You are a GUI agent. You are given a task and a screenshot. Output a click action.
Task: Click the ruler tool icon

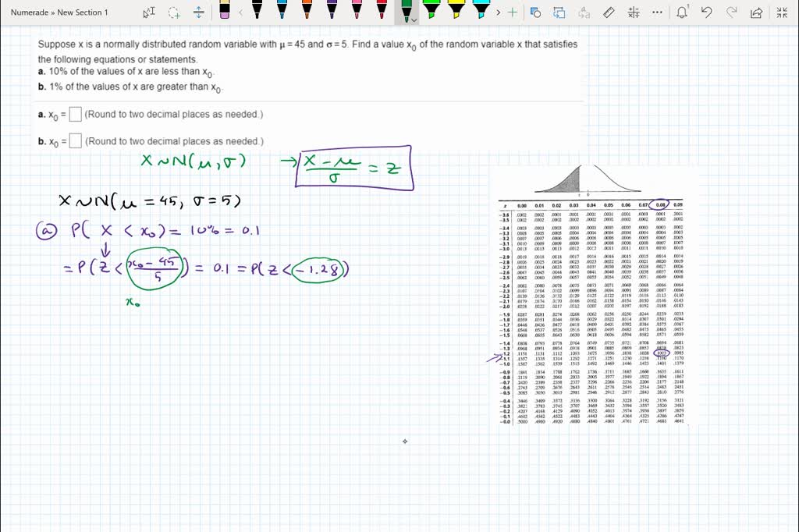click(609, 12)
